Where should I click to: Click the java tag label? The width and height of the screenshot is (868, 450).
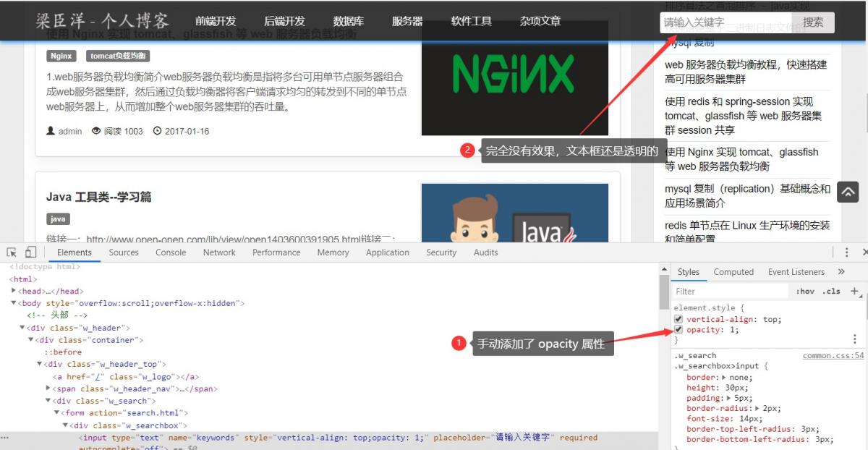coord(58,218)
